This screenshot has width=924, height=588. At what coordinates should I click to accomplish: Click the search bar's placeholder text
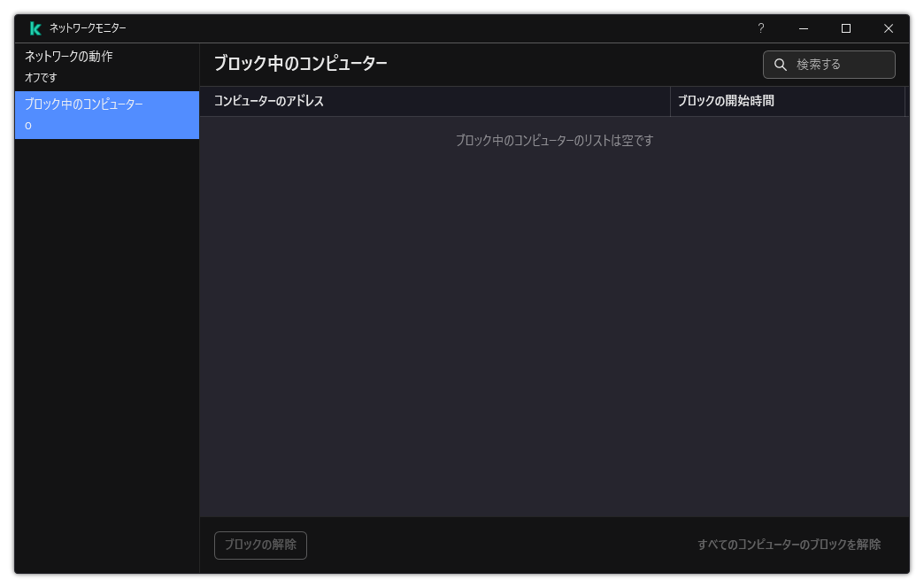coord(820,64)
